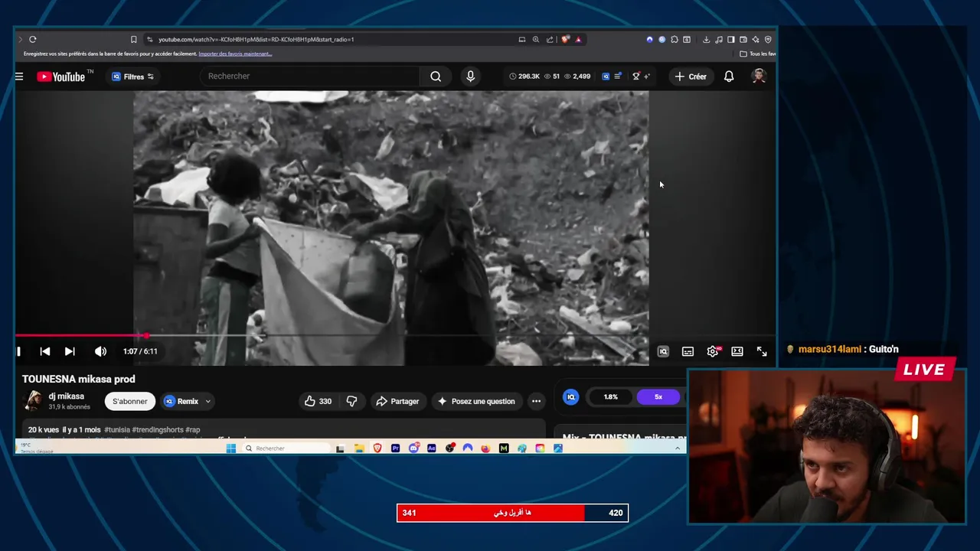Click the vidIQ round icon near 1.8%

click(571, 396)
